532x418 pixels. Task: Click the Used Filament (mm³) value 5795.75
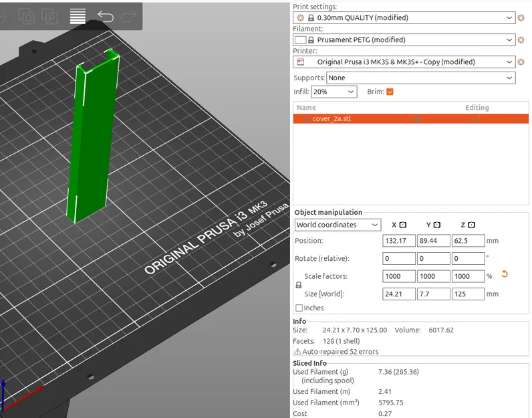click(390, 403)
